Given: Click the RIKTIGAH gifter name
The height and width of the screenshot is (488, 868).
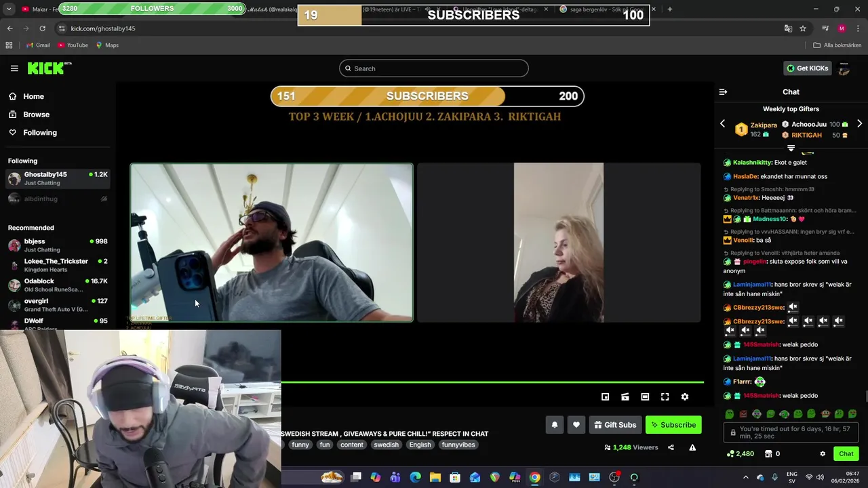Looking at the screenshot, I should pos(806,135).
